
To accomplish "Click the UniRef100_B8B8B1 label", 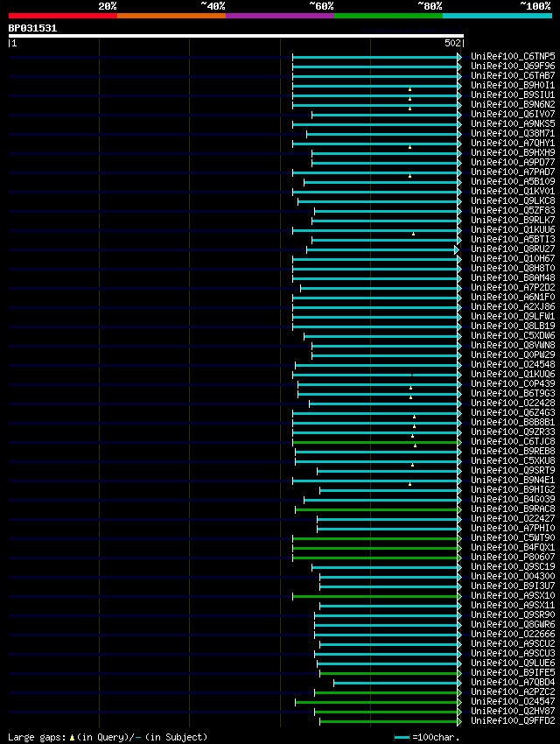I will [513, 422].
